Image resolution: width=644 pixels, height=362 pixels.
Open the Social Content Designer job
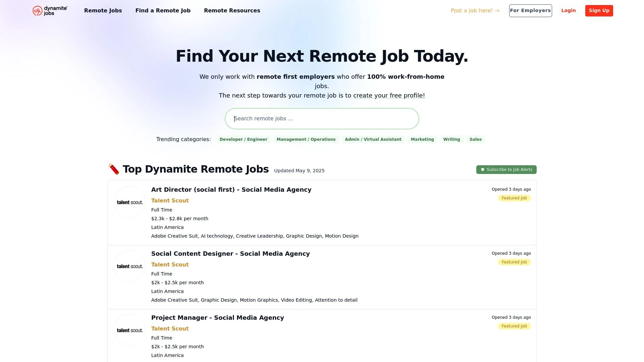coord(230,254)
